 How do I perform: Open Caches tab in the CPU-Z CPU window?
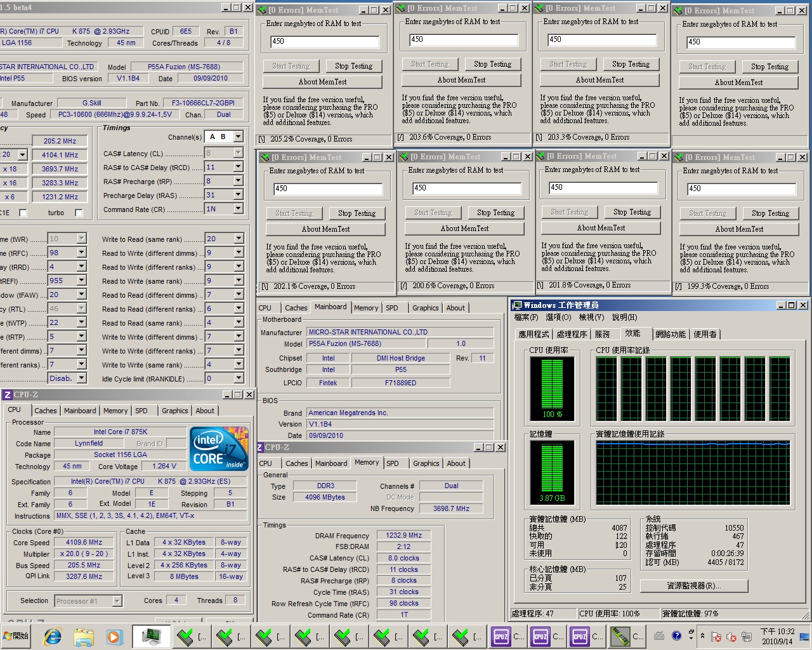(46, 411)
